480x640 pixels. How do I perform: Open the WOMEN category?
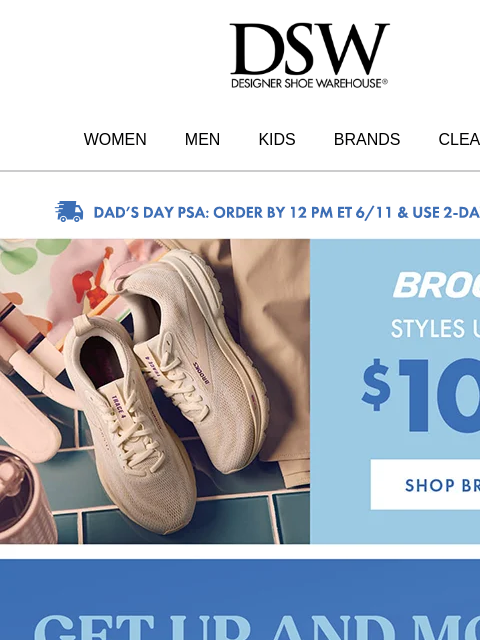click(x=115, y=139)
